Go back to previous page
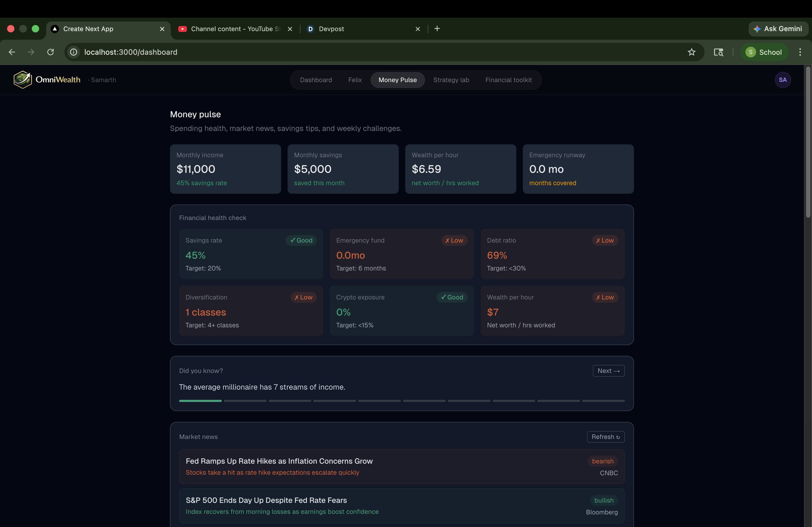This screenshot has width=812, height=527. [x=12, y=52]
